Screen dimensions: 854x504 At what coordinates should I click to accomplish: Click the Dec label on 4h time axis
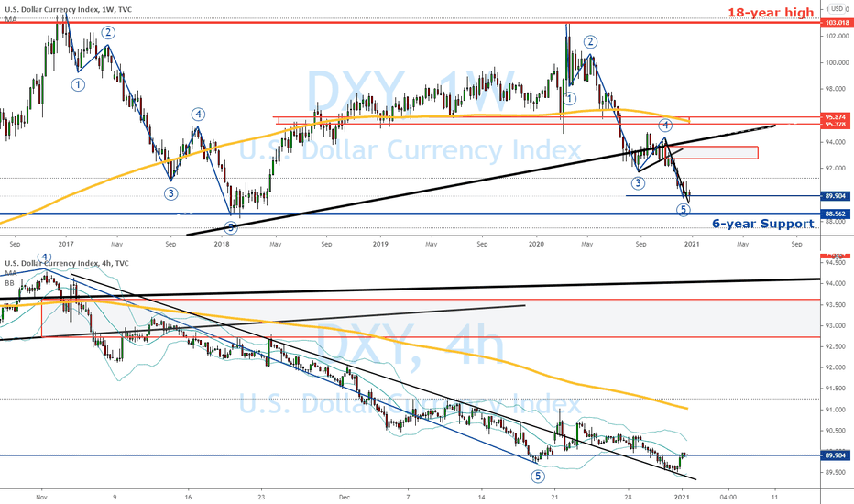345,497
